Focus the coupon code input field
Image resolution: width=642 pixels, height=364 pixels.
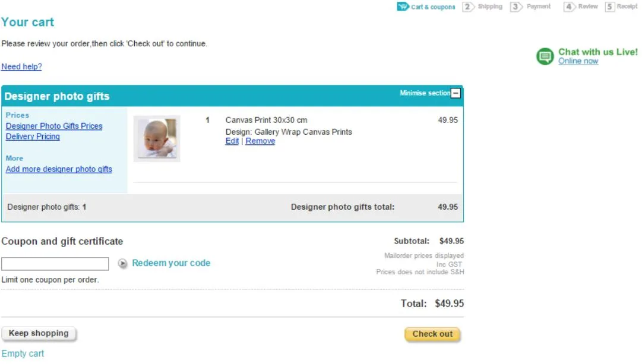[x=55, y=264]
